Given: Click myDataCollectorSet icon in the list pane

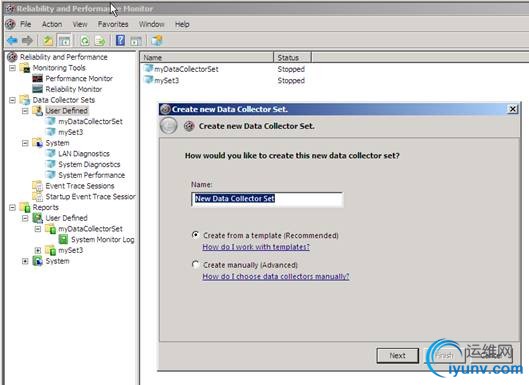Looking at the screenshot, I should click(x=148, y=69).
